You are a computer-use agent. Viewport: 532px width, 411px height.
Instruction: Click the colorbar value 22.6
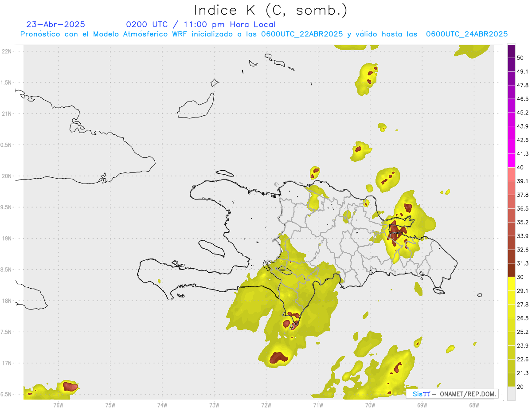523,360
